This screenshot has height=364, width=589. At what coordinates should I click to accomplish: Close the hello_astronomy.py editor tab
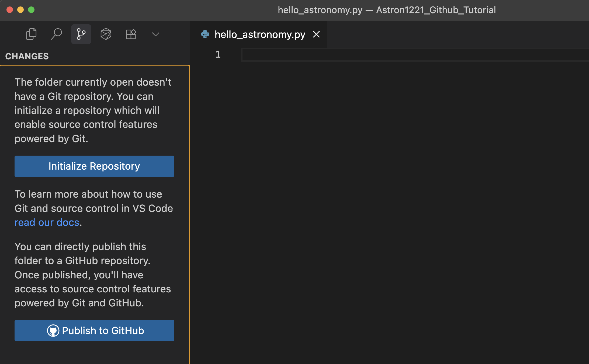(x=316, y=34)
